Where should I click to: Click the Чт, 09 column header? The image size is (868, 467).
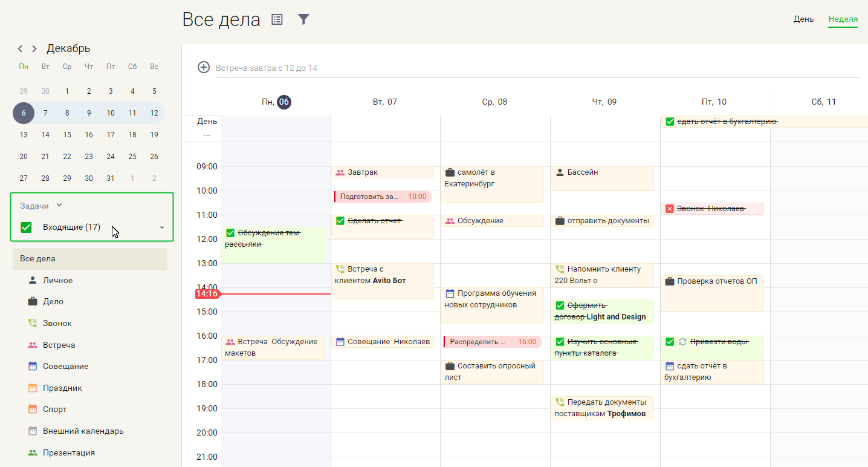tap(604, 102)
